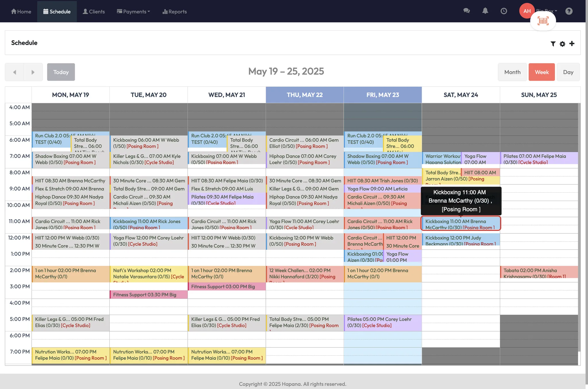The image size is (588, 389).
Task: Click the barcode scanner icon
Action: 543,21
